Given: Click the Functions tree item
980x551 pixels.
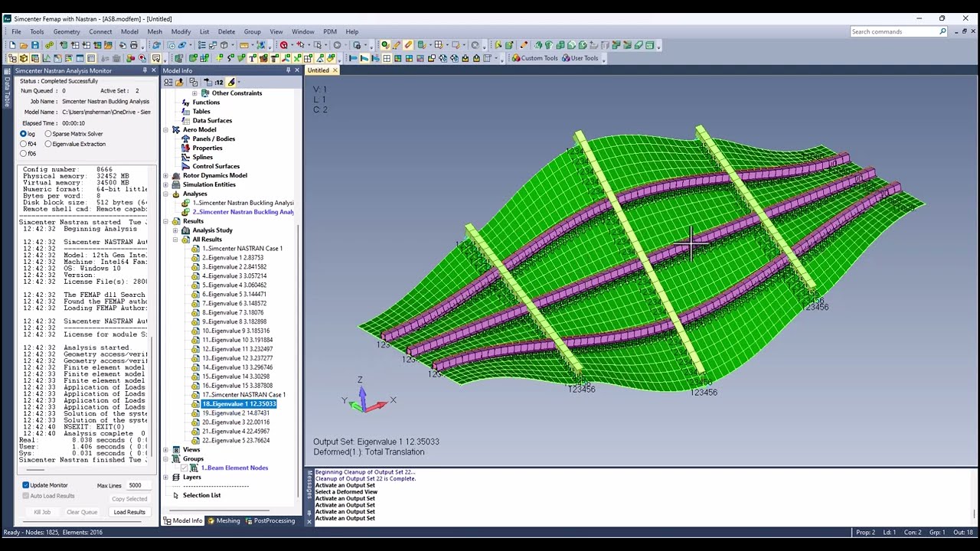Looking at the screenshot, I should click(x=206, y=102).
